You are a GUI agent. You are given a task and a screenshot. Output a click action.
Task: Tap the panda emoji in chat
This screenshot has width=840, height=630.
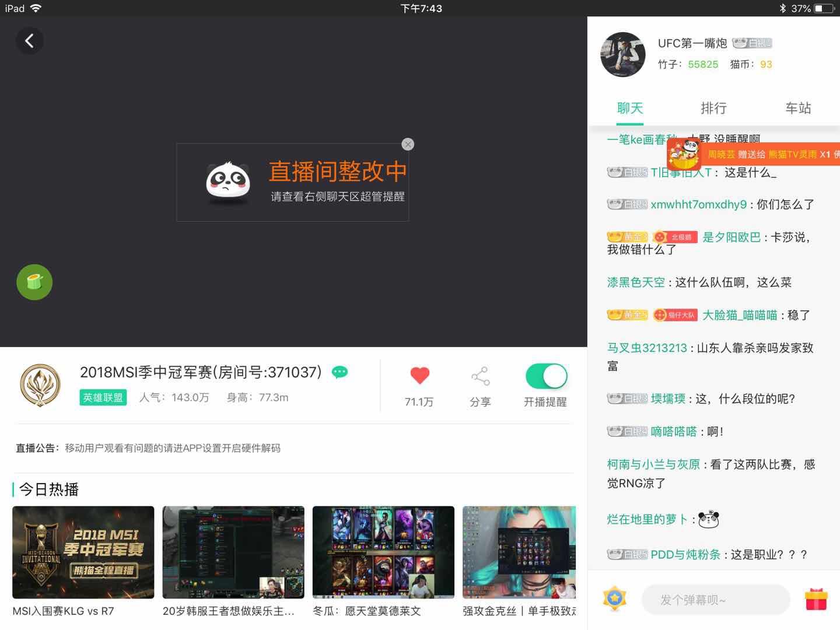pos(709,519)
